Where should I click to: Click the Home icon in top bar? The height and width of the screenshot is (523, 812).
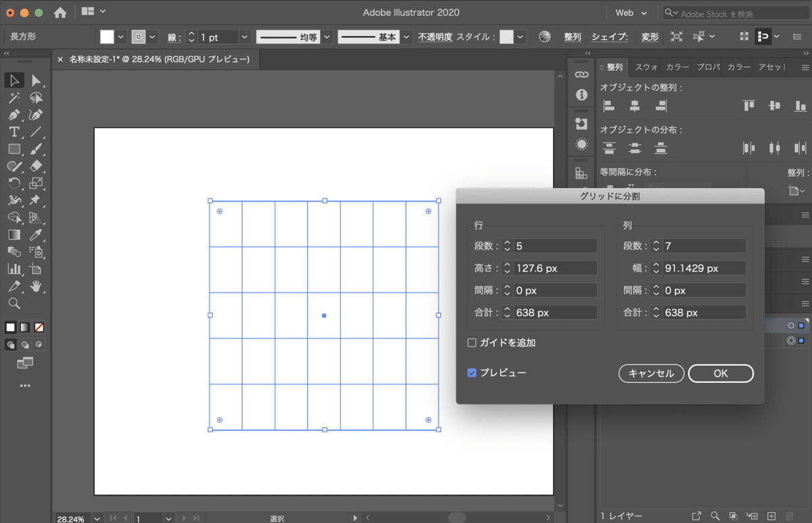60,12
